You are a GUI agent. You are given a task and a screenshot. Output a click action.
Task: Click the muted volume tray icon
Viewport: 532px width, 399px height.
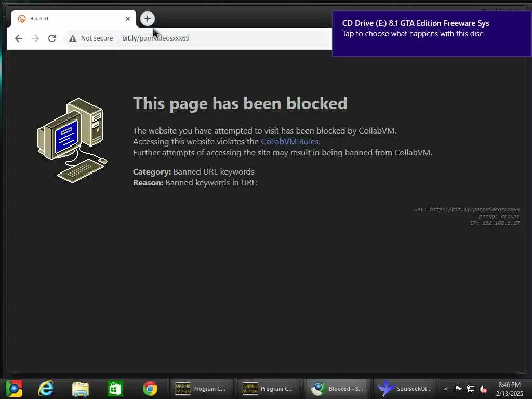483,389
